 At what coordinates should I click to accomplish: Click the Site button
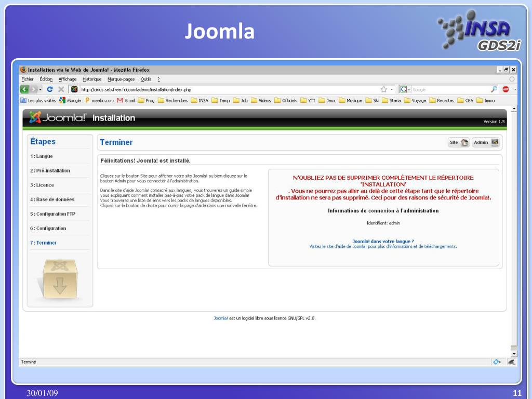(459, 142)
